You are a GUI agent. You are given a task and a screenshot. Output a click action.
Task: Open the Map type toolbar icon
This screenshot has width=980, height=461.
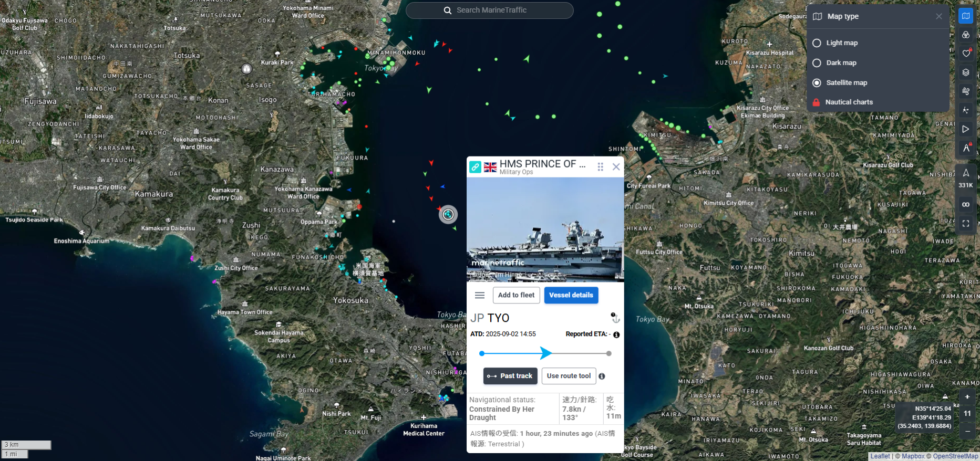tap(966, 16)
